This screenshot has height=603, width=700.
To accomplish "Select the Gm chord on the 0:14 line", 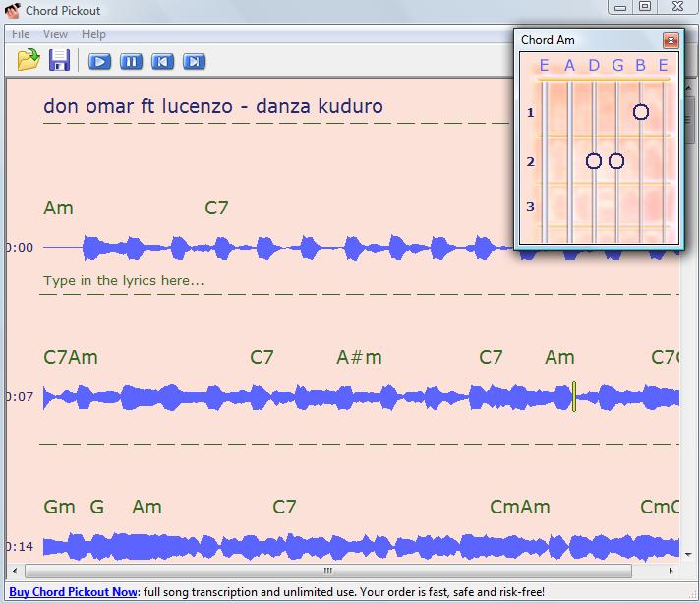I will [59, 507].
